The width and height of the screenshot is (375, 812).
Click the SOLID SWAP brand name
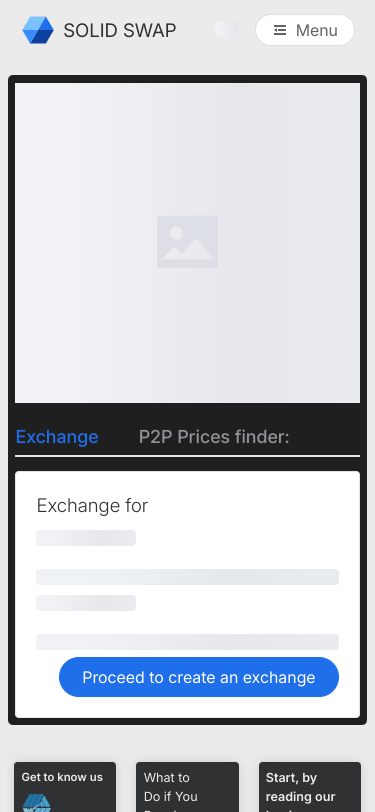pos(120,31)
